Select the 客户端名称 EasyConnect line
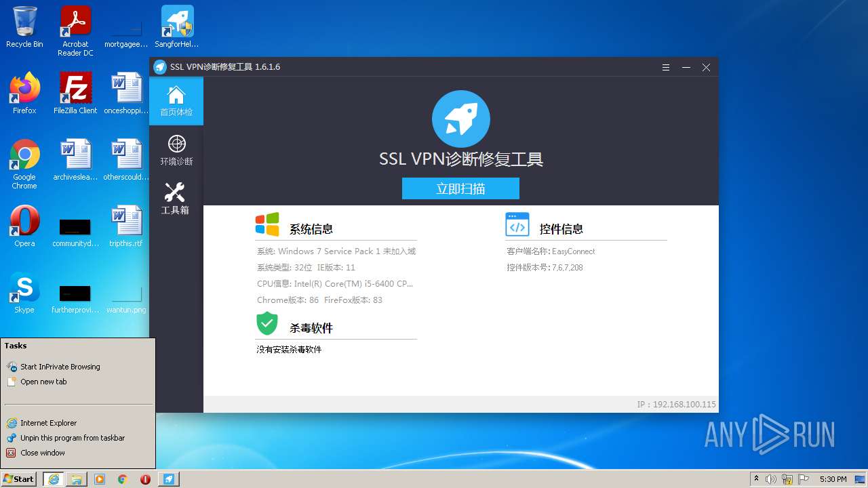This screenshot has height=488, width=868. coord(551,251)
